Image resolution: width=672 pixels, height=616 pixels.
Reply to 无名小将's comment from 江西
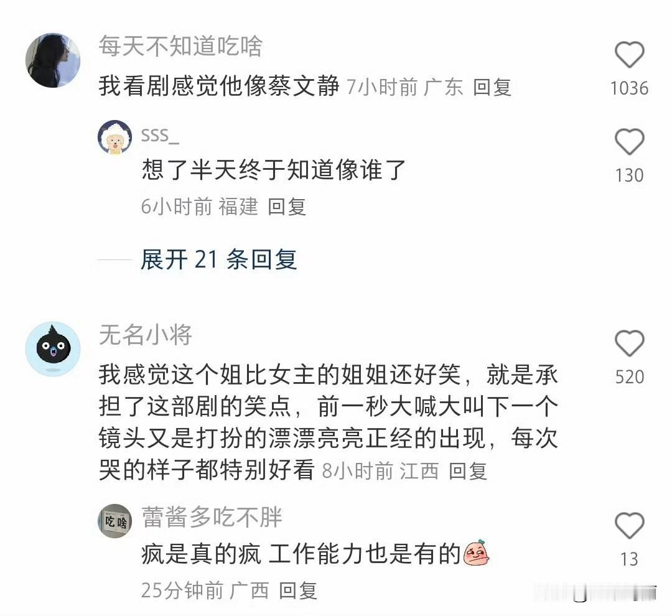coord(468,471)
